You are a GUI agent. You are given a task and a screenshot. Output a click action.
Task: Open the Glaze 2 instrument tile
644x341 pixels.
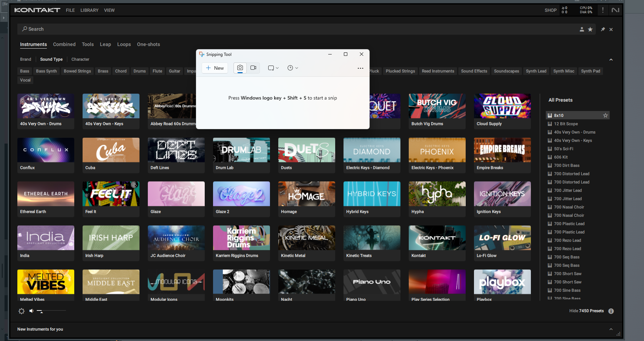[x=241, y=199]
